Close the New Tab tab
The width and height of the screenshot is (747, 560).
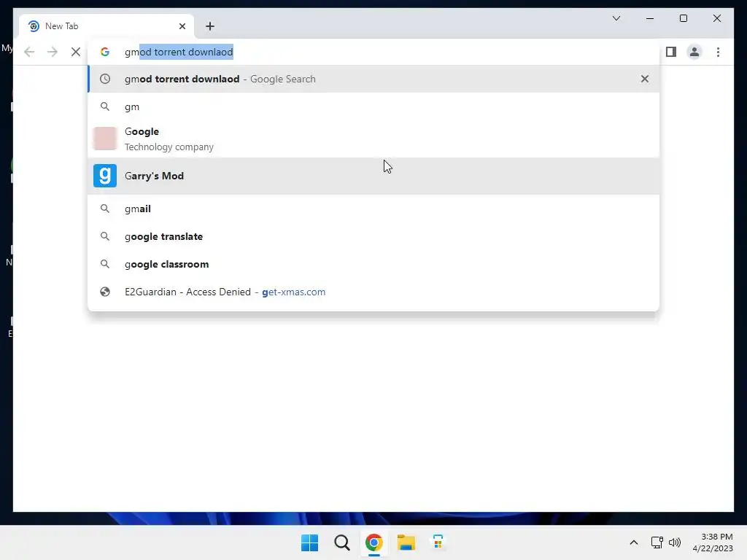click(x=182, y=26)
